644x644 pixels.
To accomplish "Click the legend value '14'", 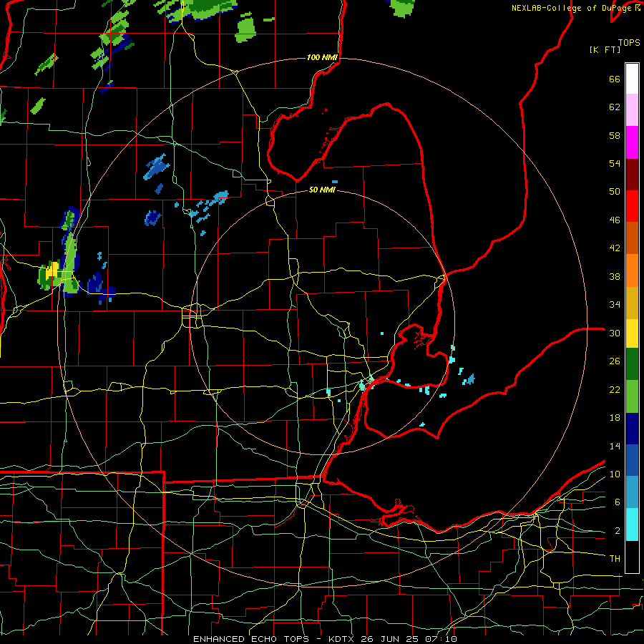I will pyautogui.click(x=615, y=446).
